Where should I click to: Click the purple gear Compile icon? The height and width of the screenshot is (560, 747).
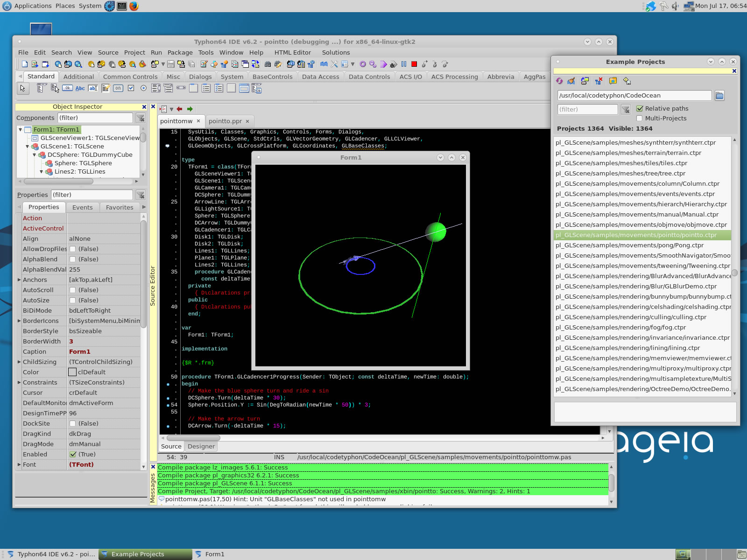point(363,64)
